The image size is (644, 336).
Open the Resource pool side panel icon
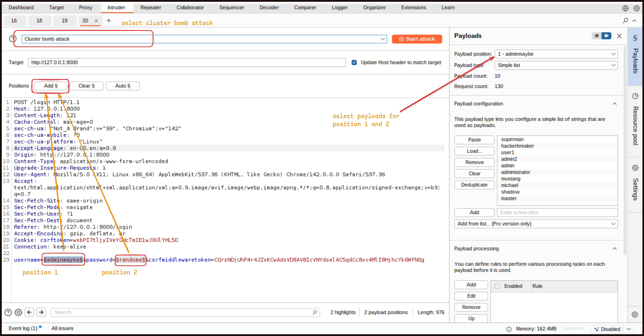coord(635,96)
